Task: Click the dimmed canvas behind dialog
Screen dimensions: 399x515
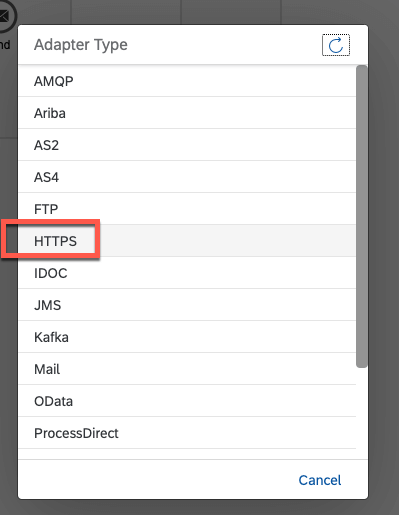Action: point(384,267)
